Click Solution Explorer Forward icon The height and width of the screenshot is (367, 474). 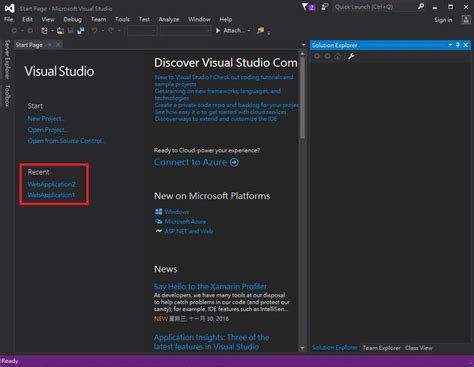327,56
